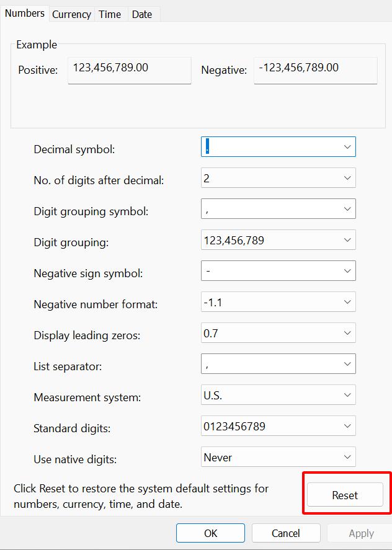The height and width of the screenshot is (550, 392).
Task: Open the Time tab
Action: (110, 14)
